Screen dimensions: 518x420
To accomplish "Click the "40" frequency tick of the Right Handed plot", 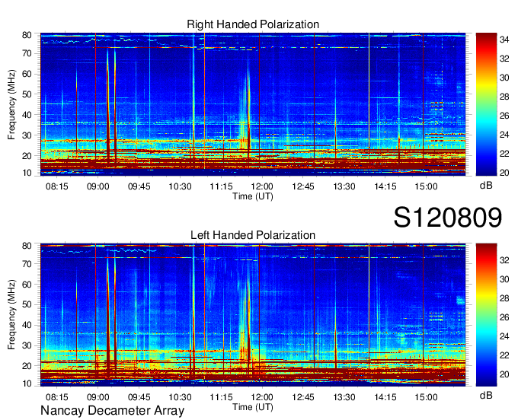I will pos(27,115).
